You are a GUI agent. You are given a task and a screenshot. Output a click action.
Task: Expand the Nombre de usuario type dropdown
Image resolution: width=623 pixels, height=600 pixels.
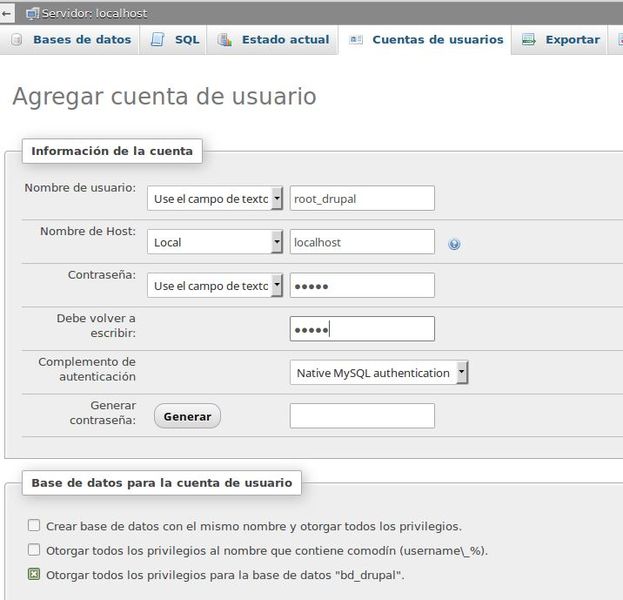point(215,198)
